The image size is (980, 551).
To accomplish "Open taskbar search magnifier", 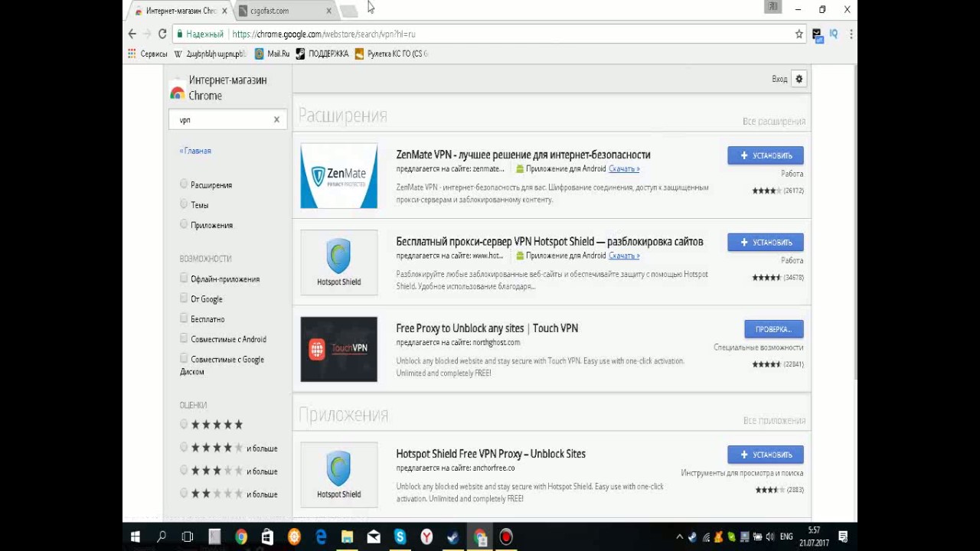I will click(x=162, y=536).
